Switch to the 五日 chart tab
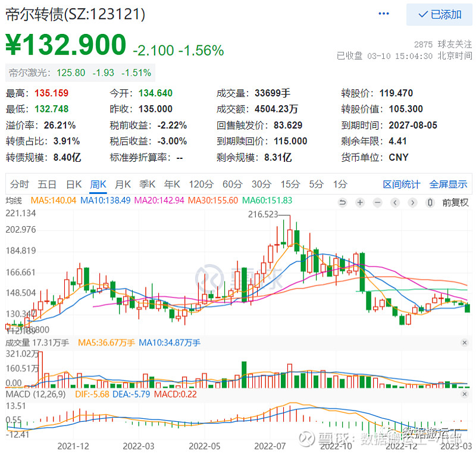 (x=47, y=184)
